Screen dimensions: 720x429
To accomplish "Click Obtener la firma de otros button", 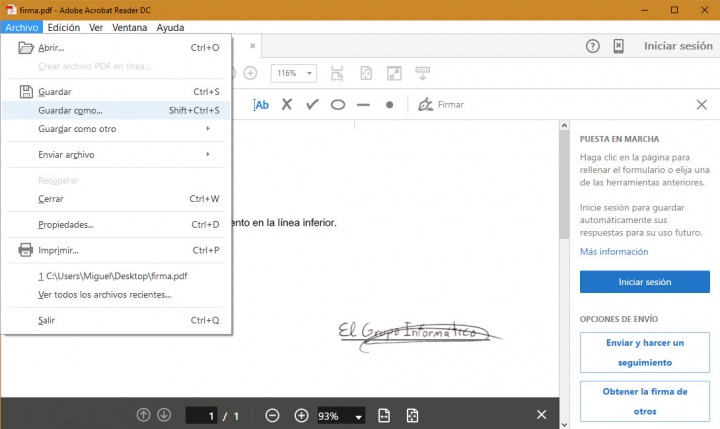I will click(645, 401).
